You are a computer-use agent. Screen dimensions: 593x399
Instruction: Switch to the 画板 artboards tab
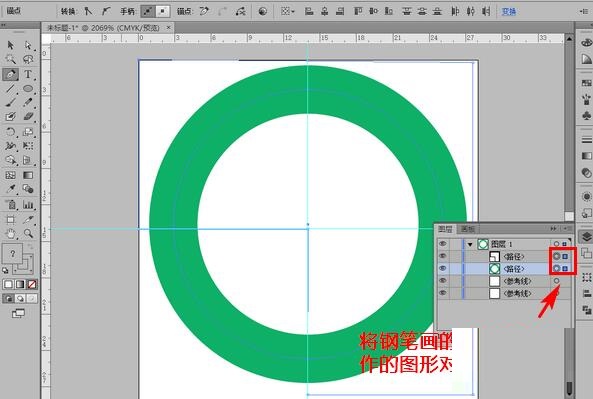point(468,229)
